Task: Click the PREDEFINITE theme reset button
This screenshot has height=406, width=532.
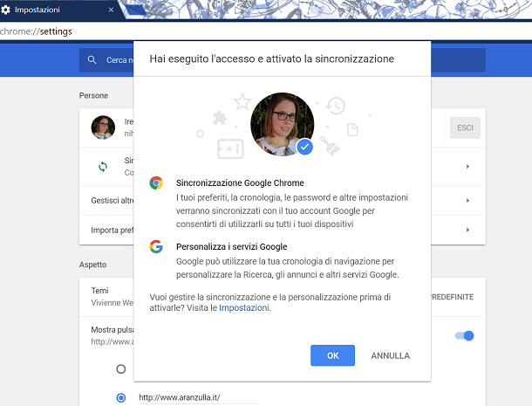Action: tap(453, 297)
